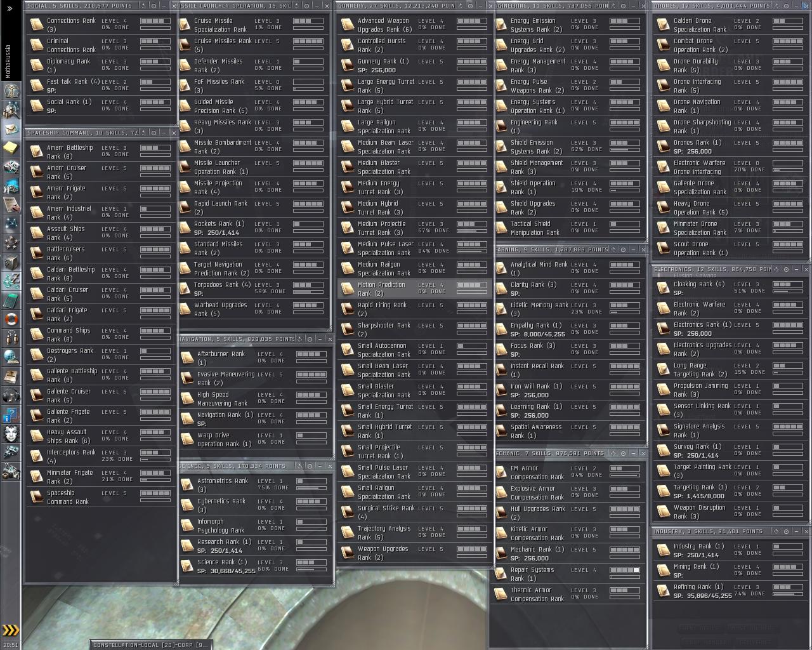Open the two-people chat icon in sidebar

(11, 338)
